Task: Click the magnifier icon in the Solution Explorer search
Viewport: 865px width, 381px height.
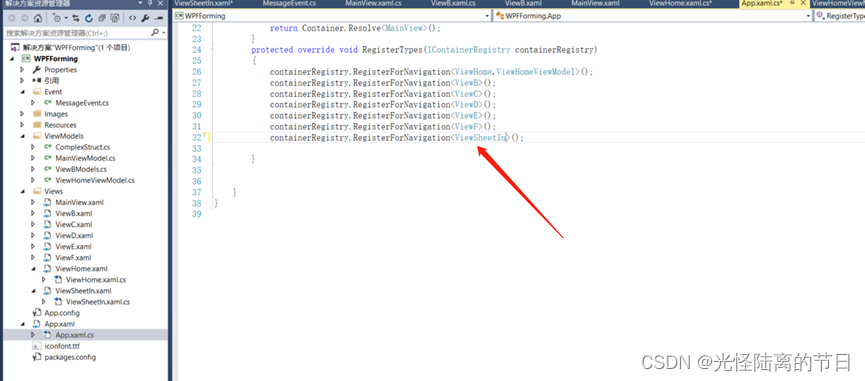Action: (x=155, y=33)
